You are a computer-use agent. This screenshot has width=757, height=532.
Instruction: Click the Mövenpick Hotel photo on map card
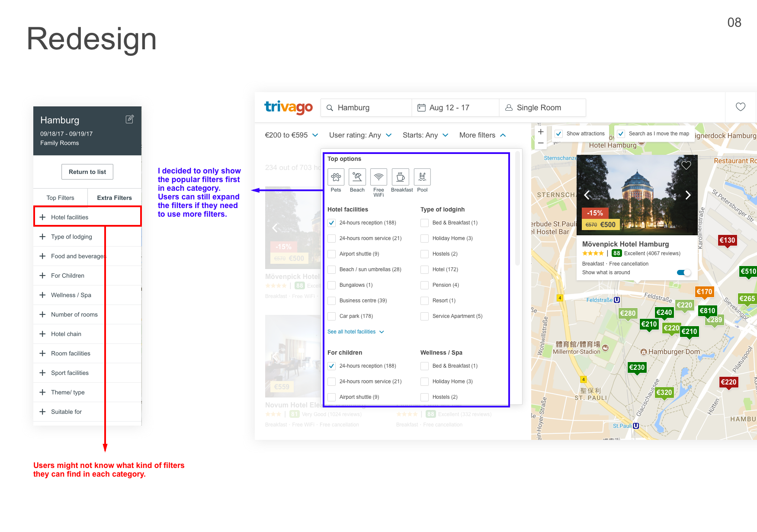click(637, 195)
